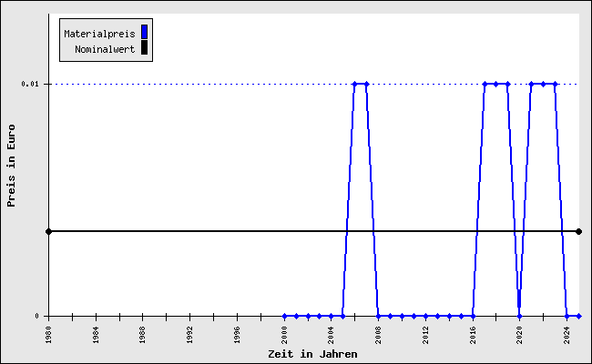Click the 1984 x-axis year label

click(x=96, y=335)
